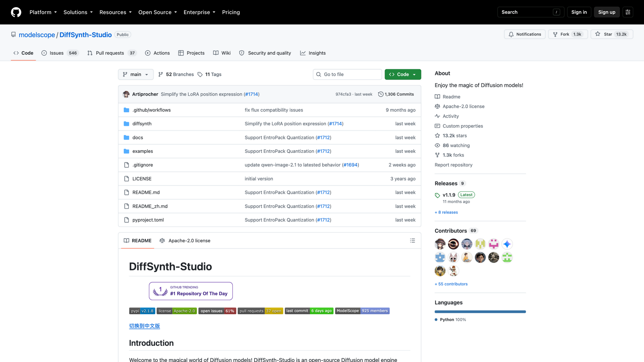Screen dimensions: 644x362
Task: Star the DiffSynth-Studio repository
Action: tap(612, 34)
